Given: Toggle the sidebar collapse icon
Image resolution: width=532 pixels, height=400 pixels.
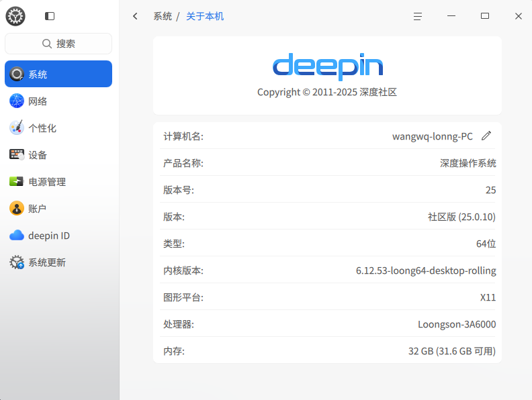Looking at the screenshot, I should 50,16.
